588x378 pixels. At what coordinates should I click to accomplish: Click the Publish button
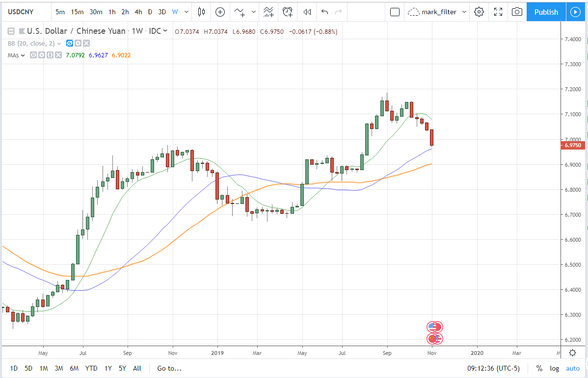[x=546, y=12]
